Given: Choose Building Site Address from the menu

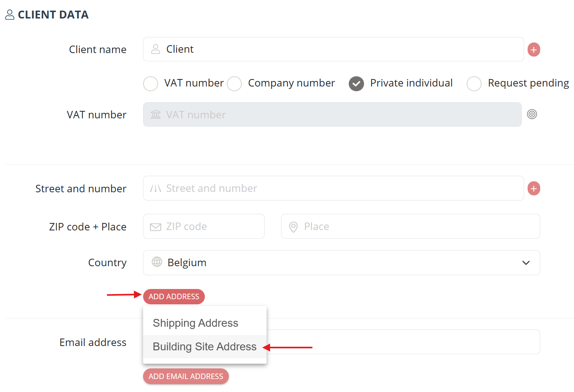Looking at the screenshot, I should tap(205, 346).
